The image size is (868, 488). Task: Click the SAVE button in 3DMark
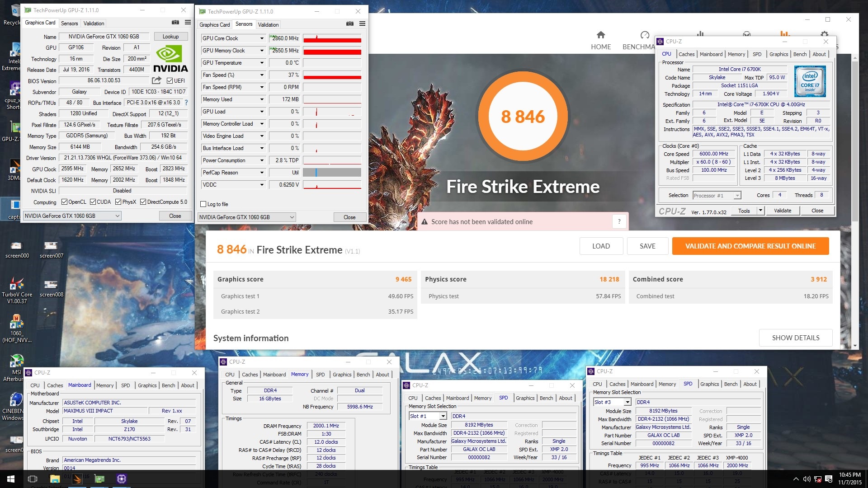click(x=647, y=246)
